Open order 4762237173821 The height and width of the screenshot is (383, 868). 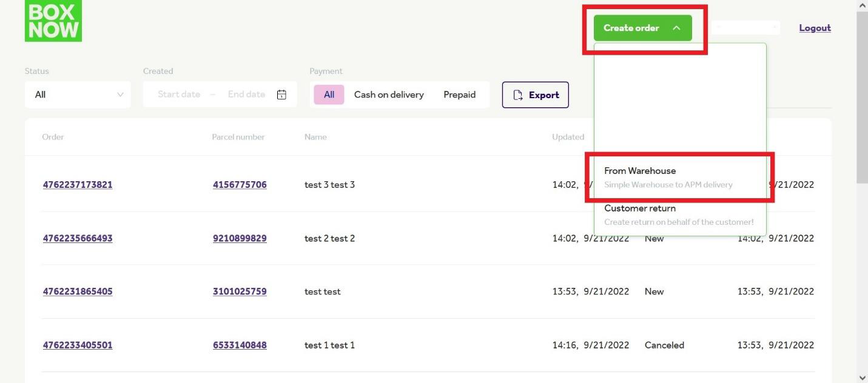point(78,185)
